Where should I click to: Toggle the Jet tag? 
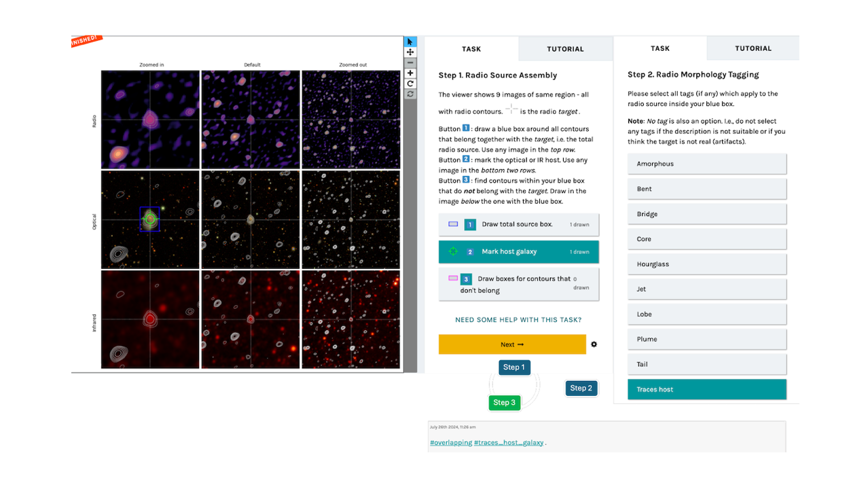coord(707,289)
